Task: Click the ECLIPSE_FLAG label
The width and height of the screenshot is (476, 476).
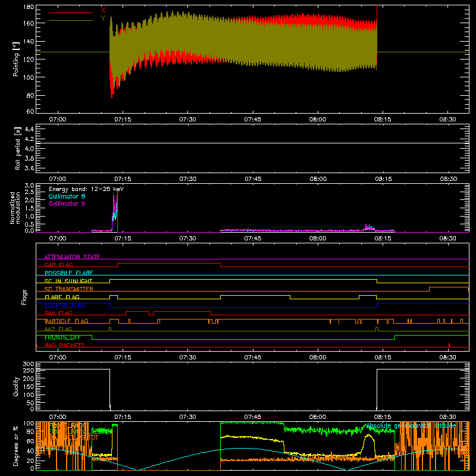Action: [x=65, y=305]
